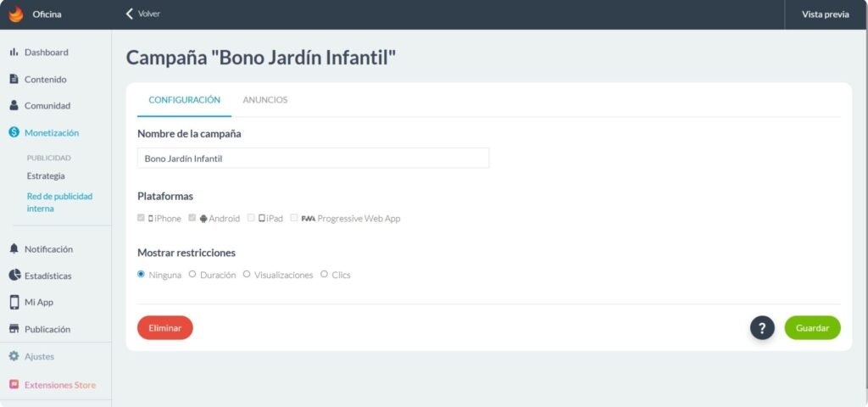Image resolution: width=868 pixels, height=407 pixels.
Task: Open Notificación bell icon
Action: coord(14,249)
